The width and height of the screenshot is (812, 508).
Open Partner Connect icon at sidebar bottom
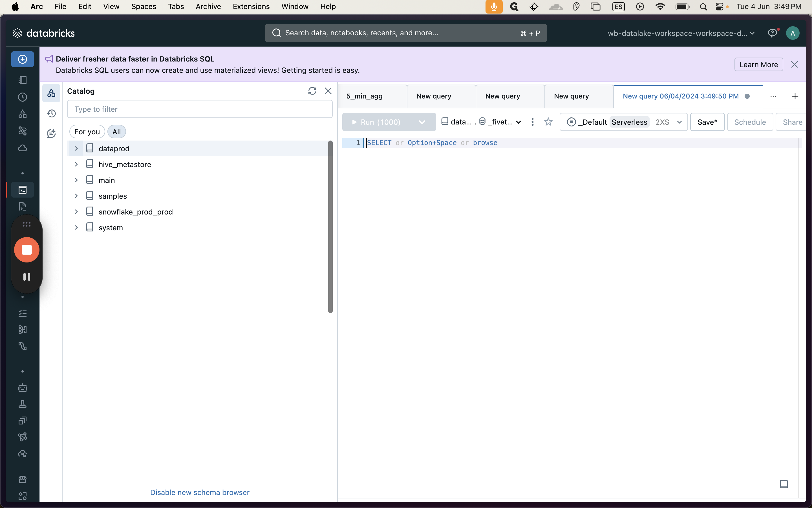pos(23,496)
